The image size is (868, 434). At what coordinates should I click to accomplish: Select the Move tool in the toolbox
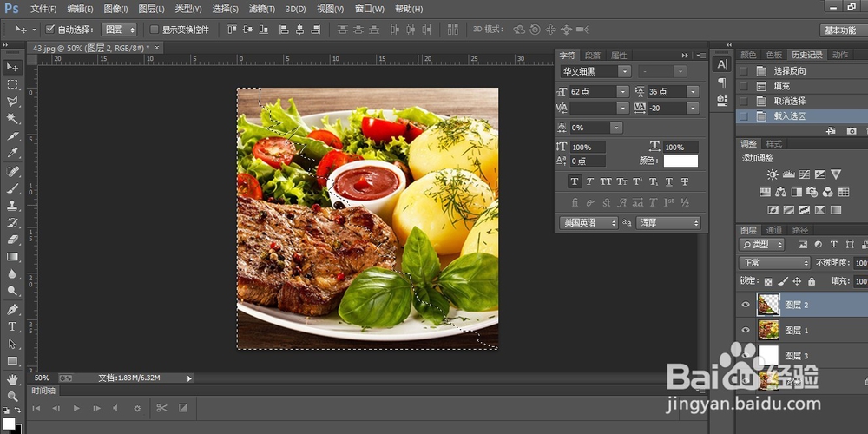coord(12,67)
